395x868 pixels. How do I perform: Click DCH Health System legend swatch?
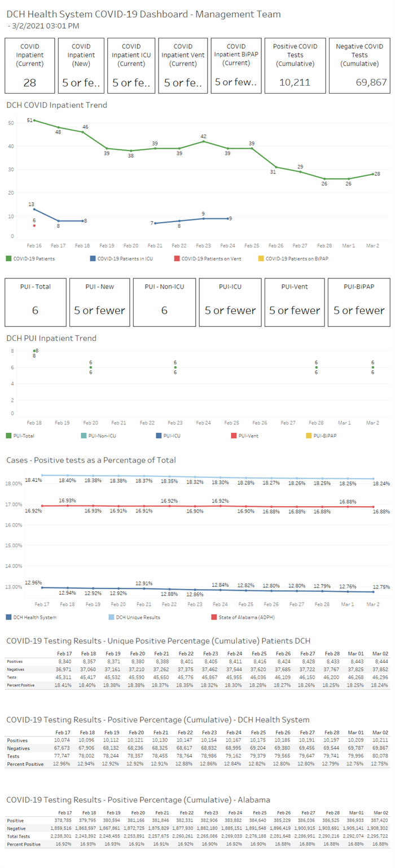point(9,617)
